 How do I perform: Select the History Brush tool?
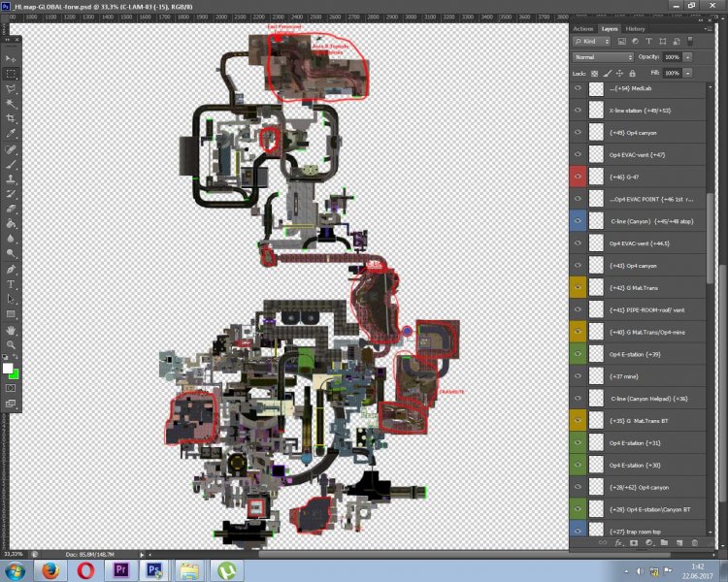coord(11,194)
